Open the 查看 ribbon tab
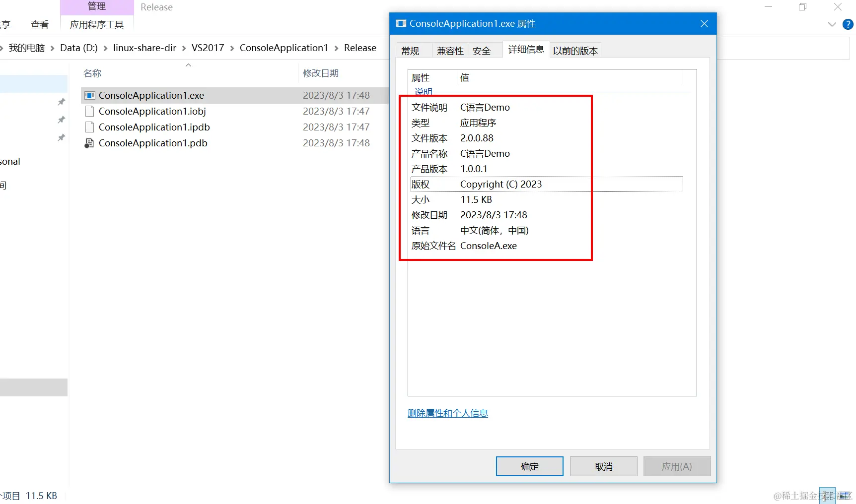The image size is (856, 504). pos(40,24)
